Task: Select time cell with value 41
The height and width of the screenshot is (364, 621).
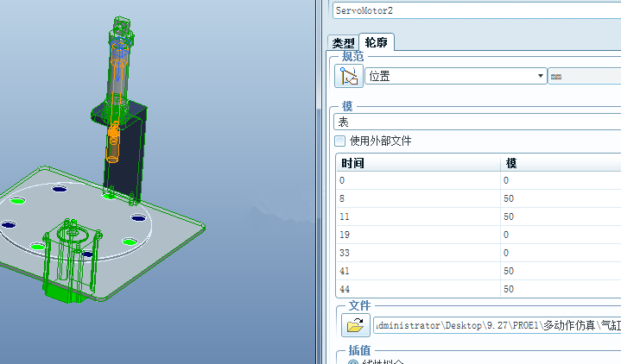Action: [x=418, y=271]
